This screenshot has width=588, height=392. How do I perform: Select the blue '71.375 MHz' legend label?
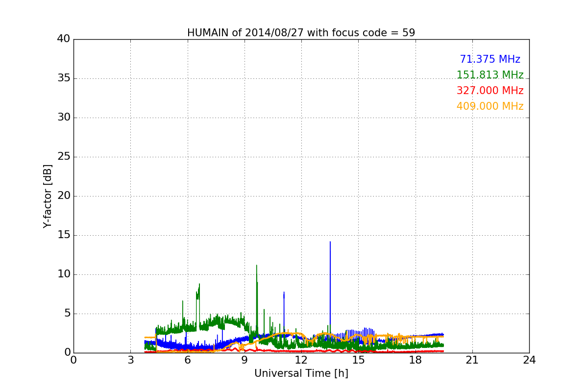click(x=490, y=59)
